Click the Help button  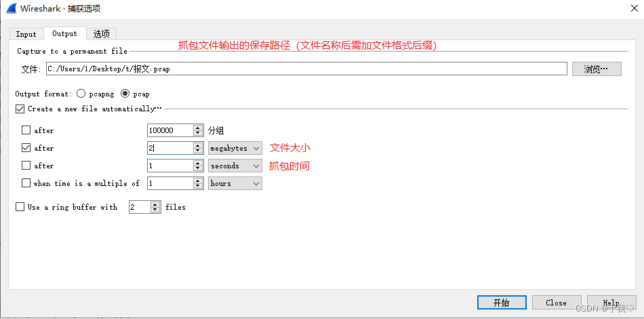pyautogui.click(x=611, y=303)
